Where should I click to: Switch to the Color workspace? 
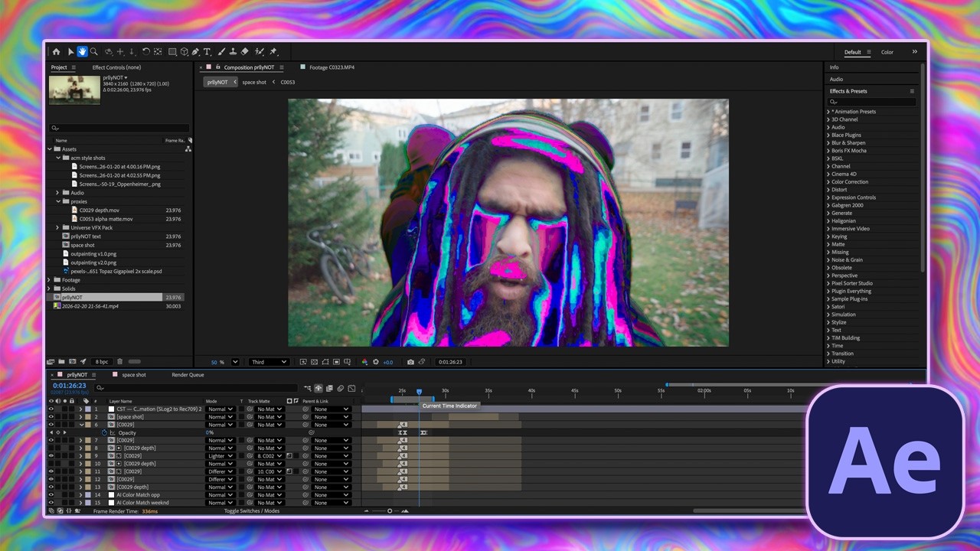pos(887,52)
